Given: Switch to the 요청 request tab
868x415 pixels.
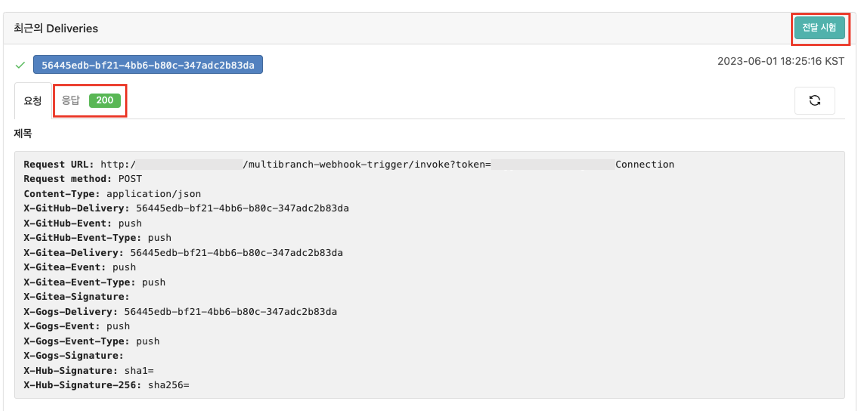Looking at the screenshot, I should coord(33,101).
